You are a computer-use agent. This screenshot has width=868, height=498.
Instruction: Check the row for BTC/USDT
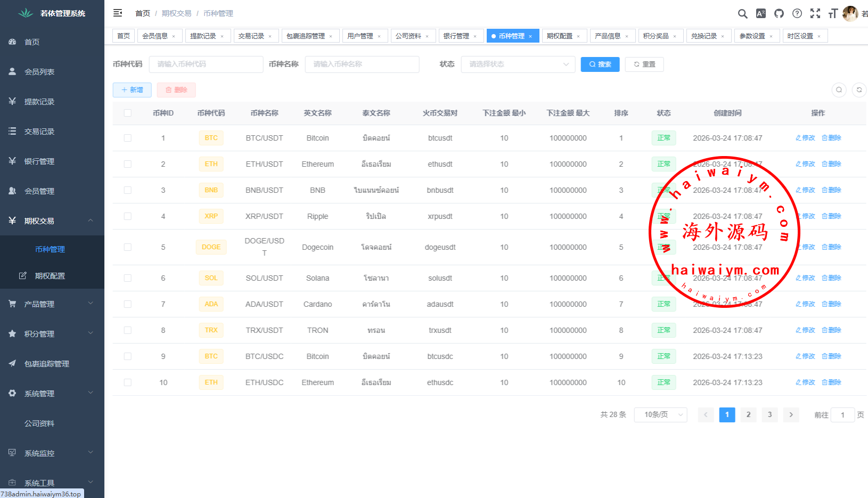[x=128, y=138]
